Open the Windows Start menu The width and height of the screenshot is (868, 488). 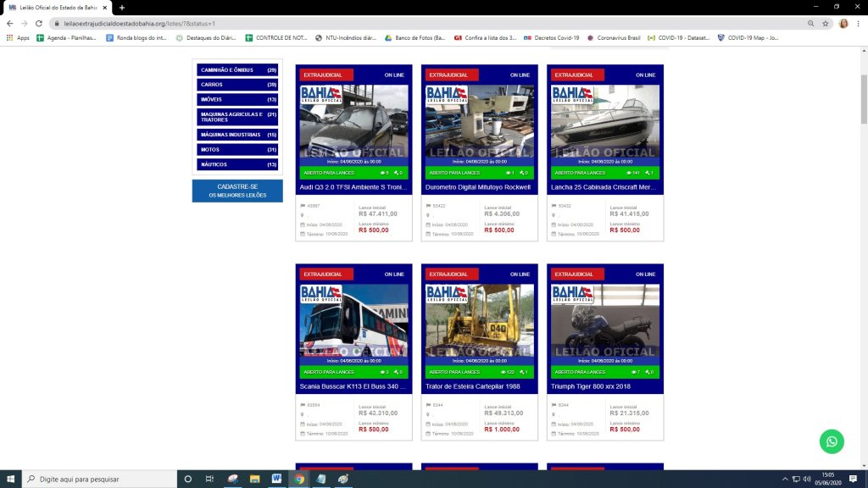tap(10, 480)
